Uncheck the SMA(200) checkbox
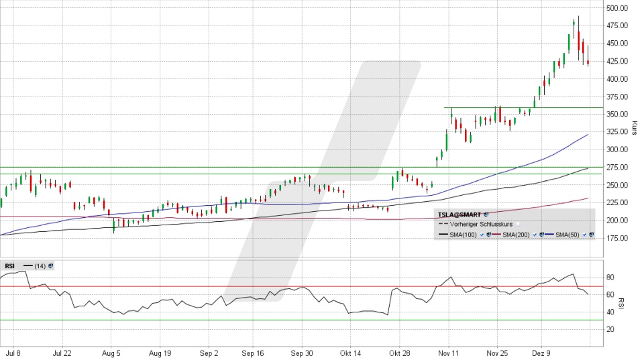 tap(535, 235)
